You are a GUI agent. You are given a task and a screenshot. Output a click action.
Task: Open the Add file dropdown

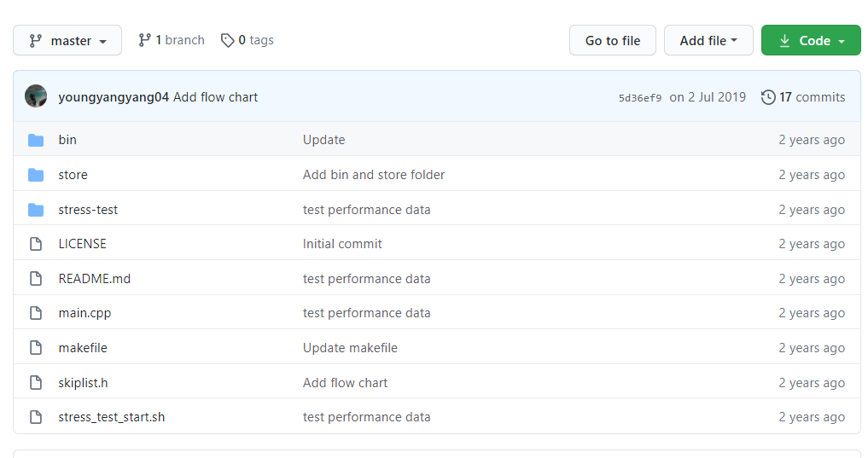[x=708, y=40]
